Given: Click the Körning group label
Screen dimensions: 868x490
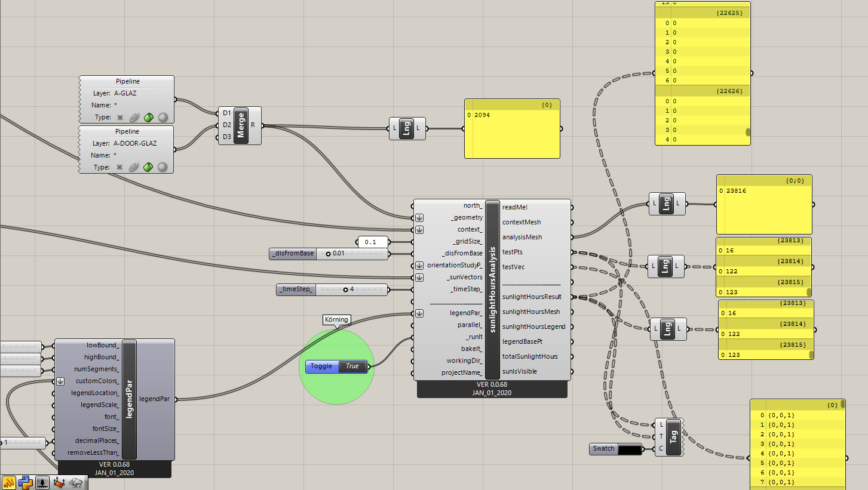Looking at the screenshot, I should [x=336, y=320].
